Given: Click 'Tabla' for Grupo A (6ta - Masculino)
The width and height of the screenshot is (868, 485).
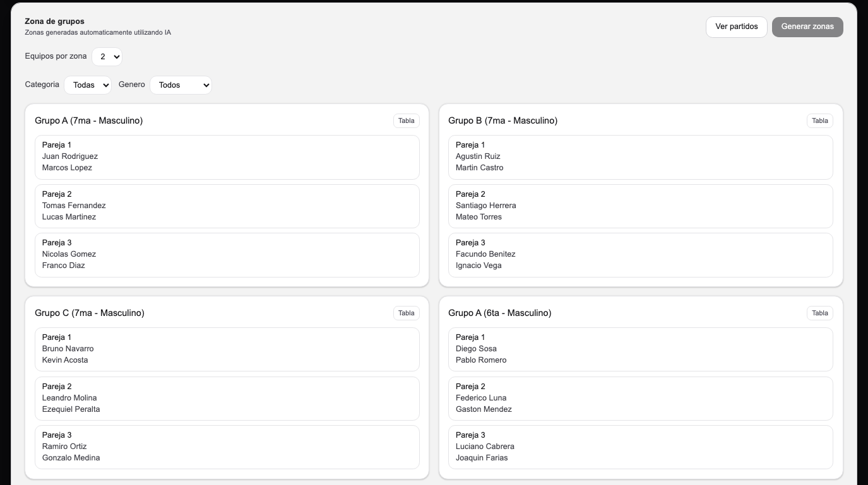Looking at the screenshot, I should coord(819,313).
